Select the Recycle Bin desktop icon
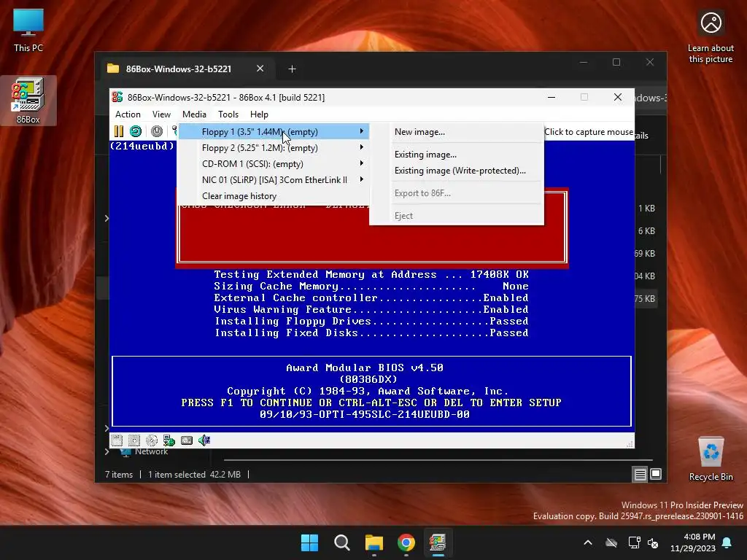Viewport: 747px width, 560px height. coord(711,459)
